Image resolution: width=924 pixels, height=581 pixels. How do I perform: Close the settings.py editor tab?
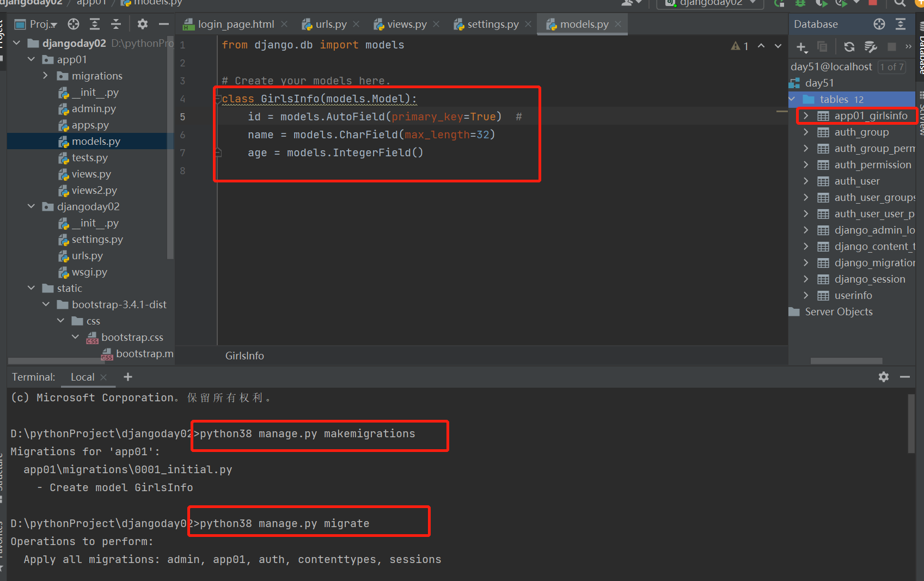point(528,24)
